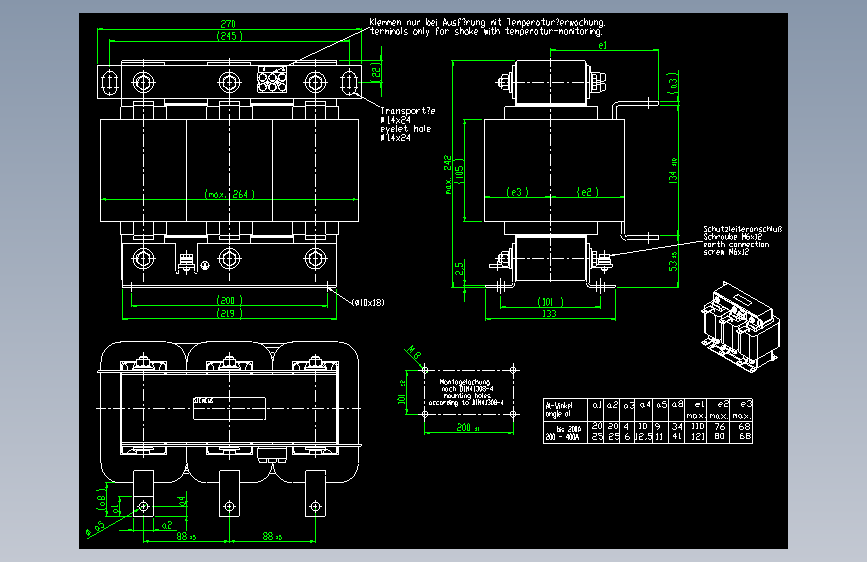Screen dimensions: 867x562
Task: Select the "41" value in a8 column
Action: (677, 436)
